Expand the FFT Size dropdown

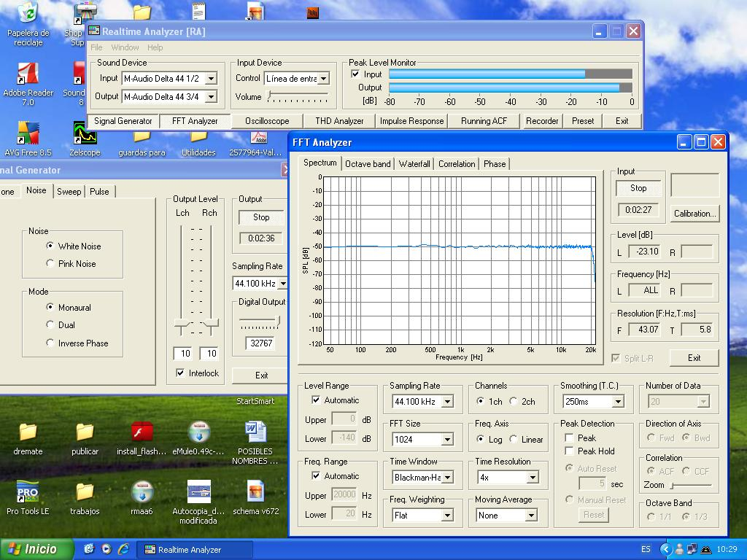point(446,440)
